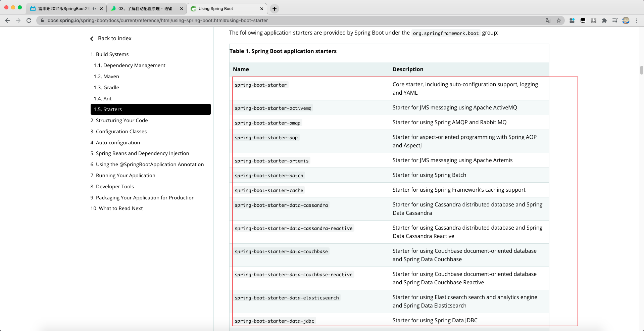
Task: Open the 1.3. Gradle sidebar entry
Action: click(106, 88)
